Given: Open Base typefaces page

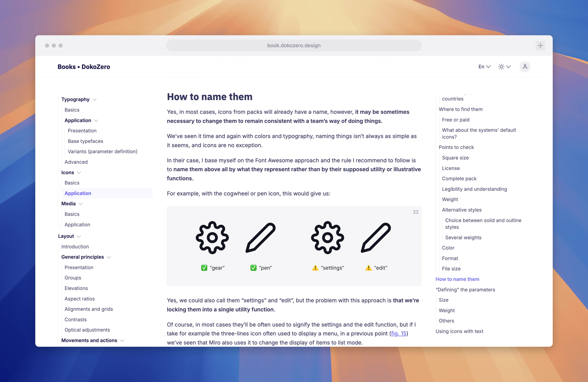Looking at the screenshot, I should 86,141.
